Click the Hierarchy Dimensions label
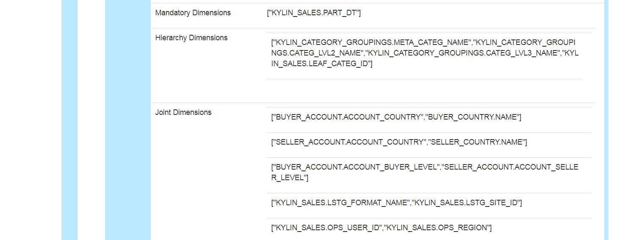 (191, 38)
